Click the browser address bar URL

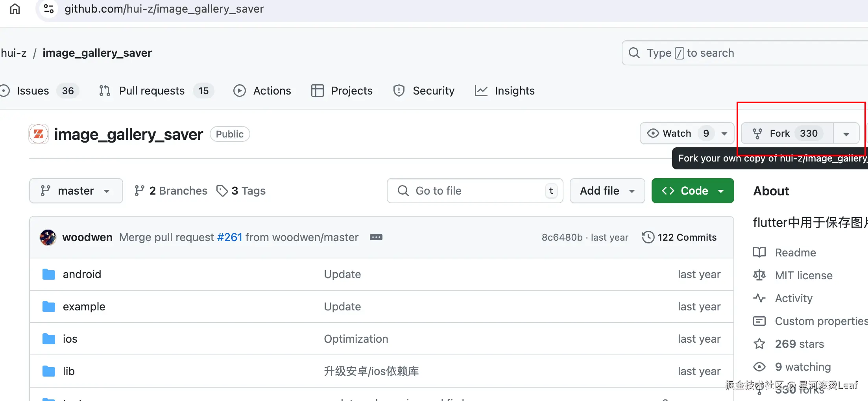(x=164, y=9)
